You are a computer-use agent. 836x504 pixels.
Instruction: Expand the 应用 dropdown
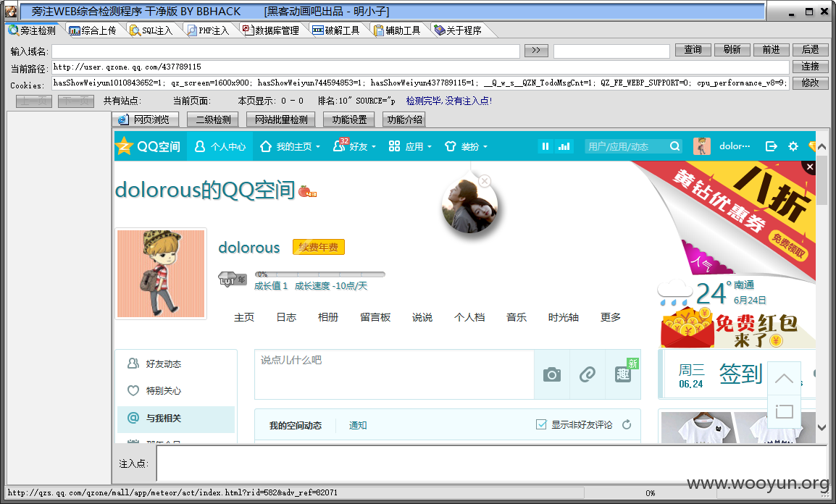(409, 146)
